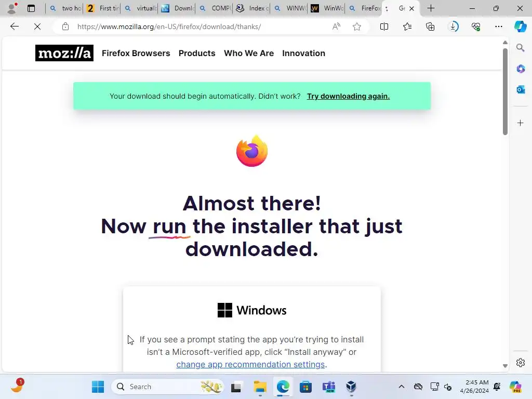Screen dimensions: 532x399
Task: Click the scrollbar up arrow
Action: point(505,43)
